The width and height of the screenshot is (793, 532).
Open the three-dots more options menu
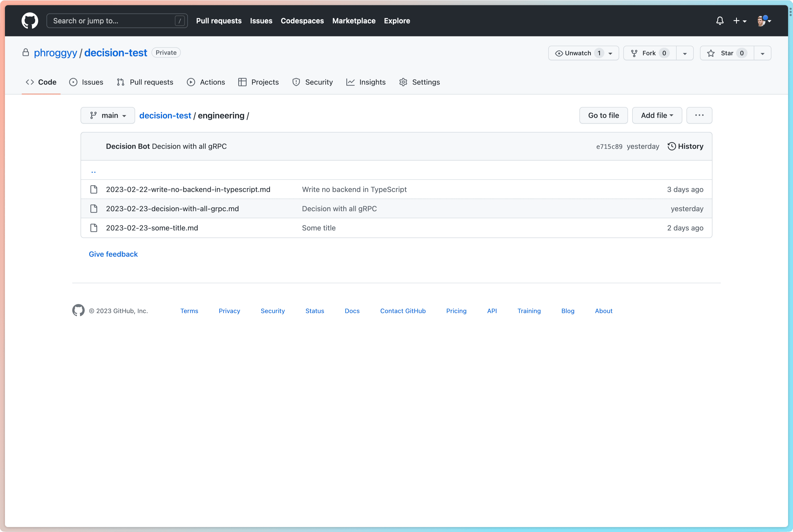(x=699, y=115)
